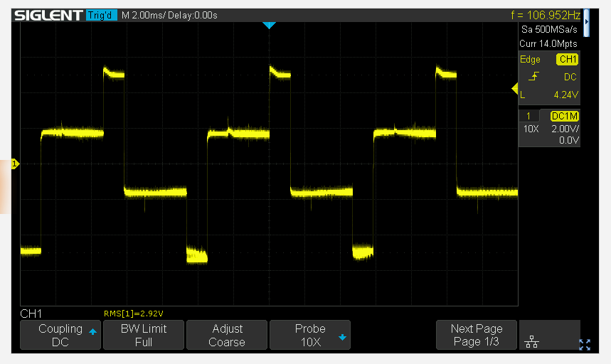The width and height of the screenshot is (611, 364).
Task: Select the channel 1 tab in info box
Action: 528,115
